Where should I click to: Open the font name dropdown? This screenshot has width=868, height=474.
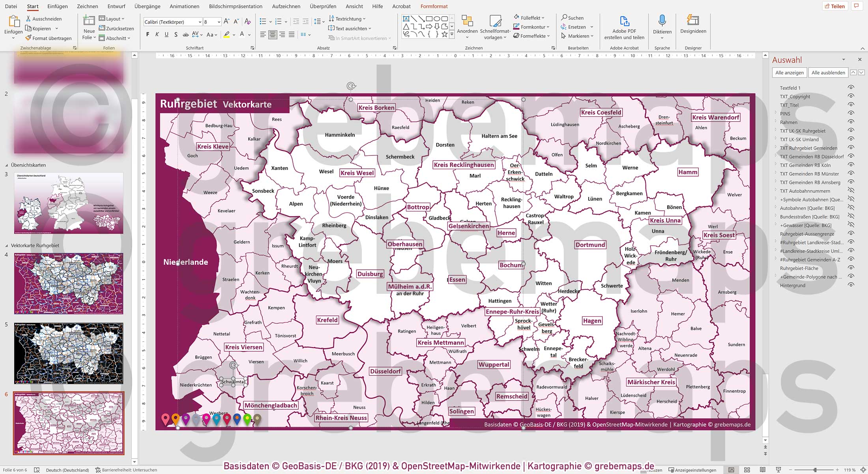tap(200, 22)
